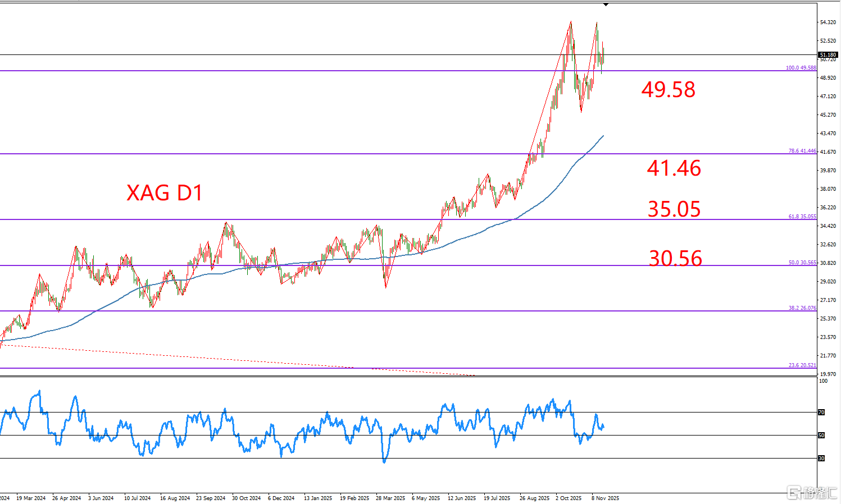Click the red 41.46 annotation text
Screen dimensions: 841x504
674,168
